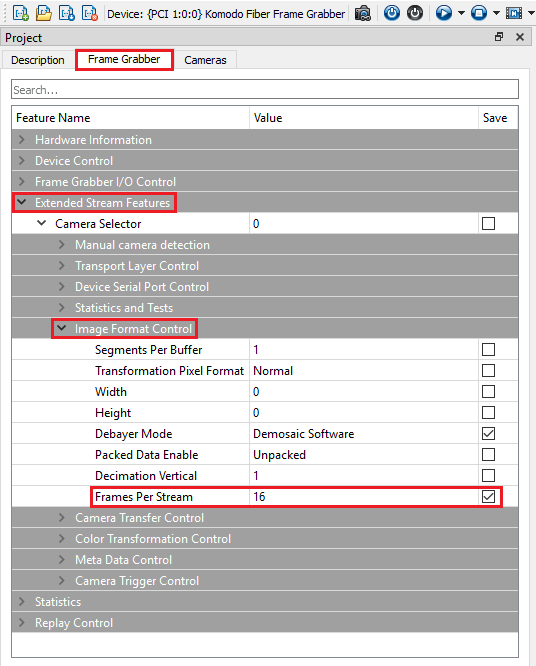The width and height of the screenshot is (536, 666).
Task: Collapse the Image Format Control group
Action: [x=62, y=328]
